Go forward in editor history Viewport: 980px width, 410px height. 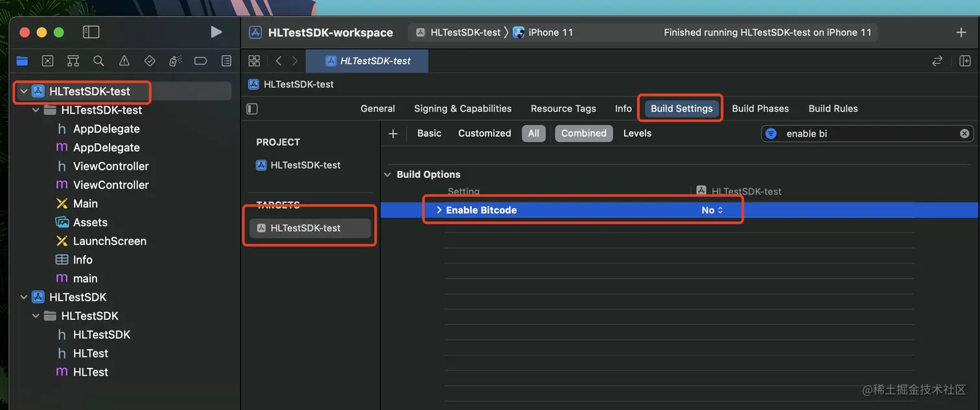(x=295, y=61)
